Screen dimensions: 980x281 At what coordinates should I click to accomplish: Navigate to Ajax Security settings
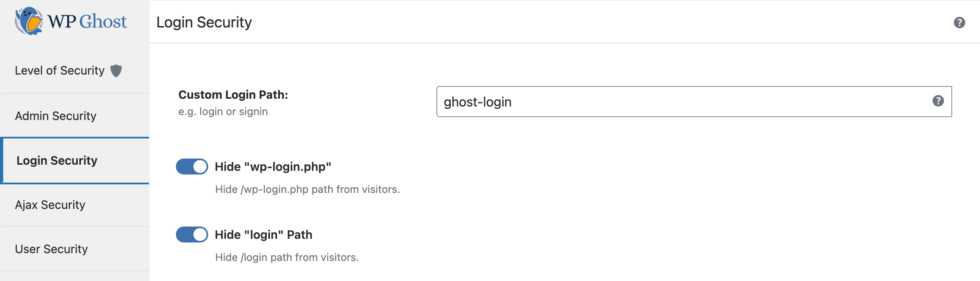[49, 205]
